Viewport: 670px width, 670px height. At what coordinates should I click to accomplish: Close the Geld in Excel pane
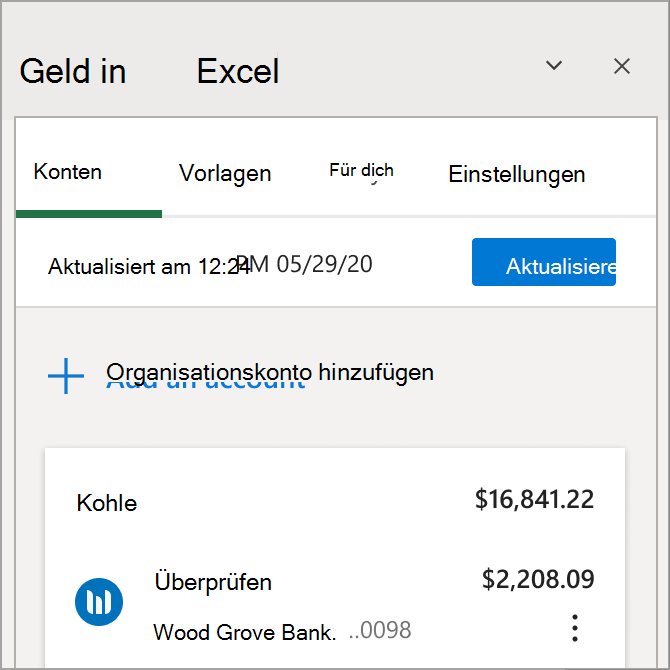tap(622, 66)
